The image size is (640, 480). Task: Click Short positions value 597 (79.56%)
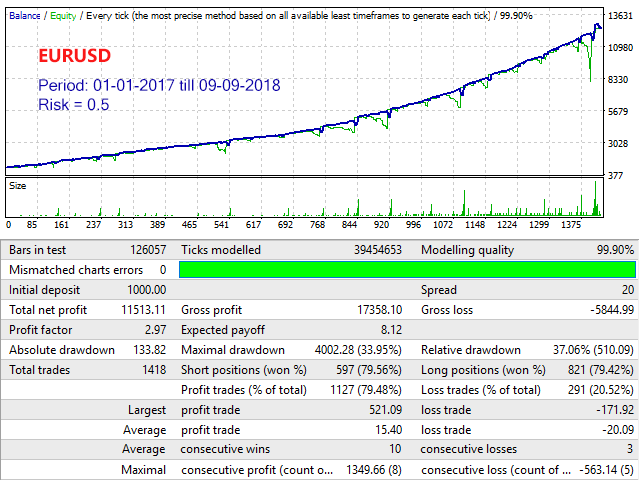(369, 370)
